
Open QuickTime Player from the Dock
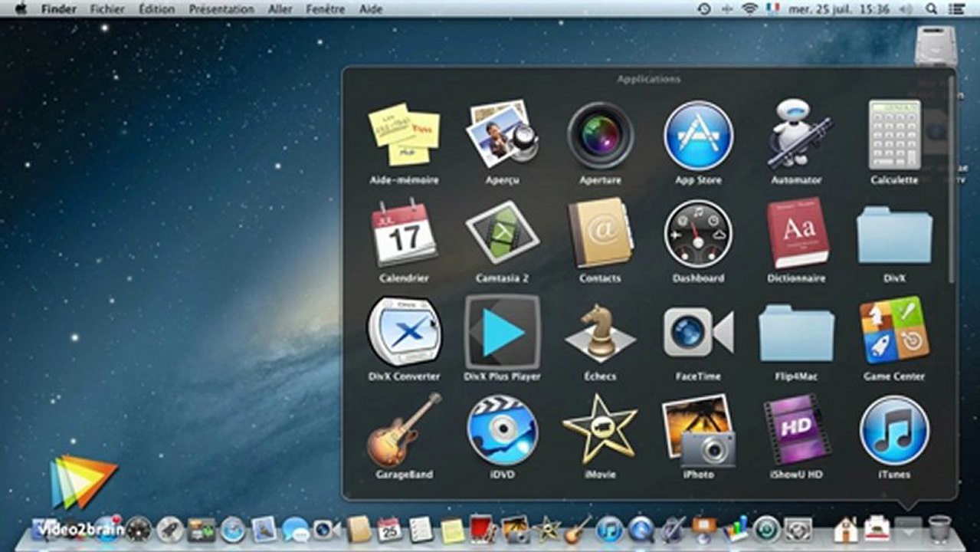click(x=641, y=529)
